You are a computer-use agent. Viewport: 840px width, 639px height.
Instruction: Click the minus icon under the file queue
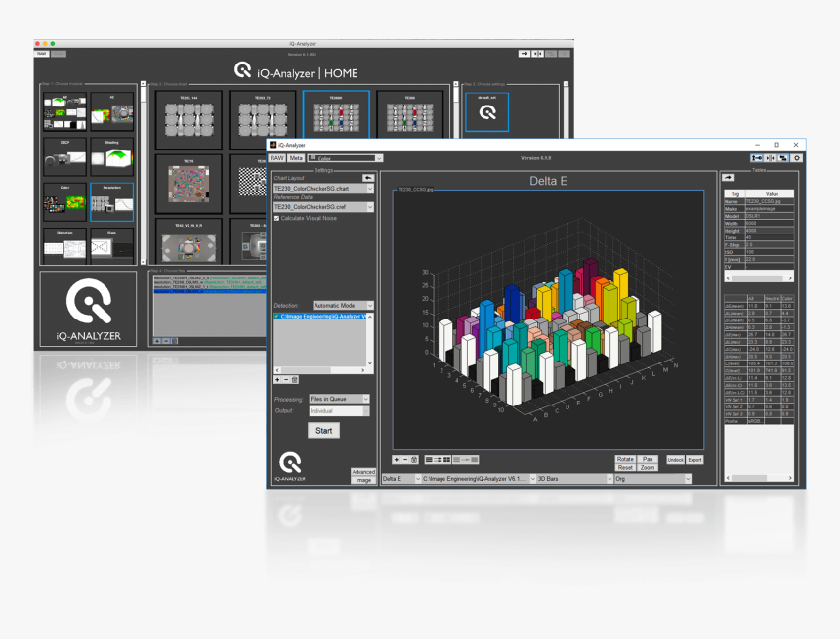[x=286, y=379]
